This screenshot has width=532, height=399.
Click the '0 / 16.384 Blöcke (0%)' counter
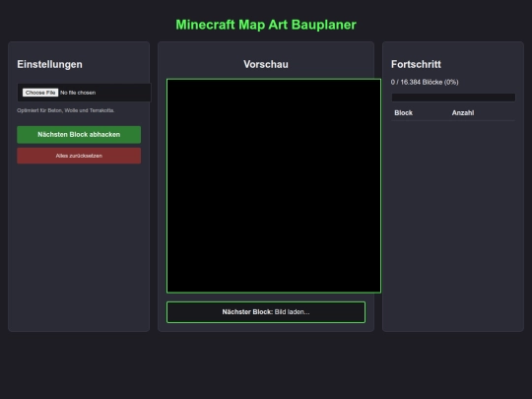[x=425, y=82]
